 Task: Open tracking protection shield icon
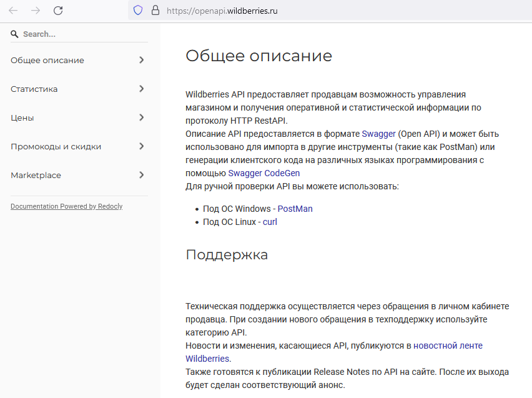click(x=138, y=11)
